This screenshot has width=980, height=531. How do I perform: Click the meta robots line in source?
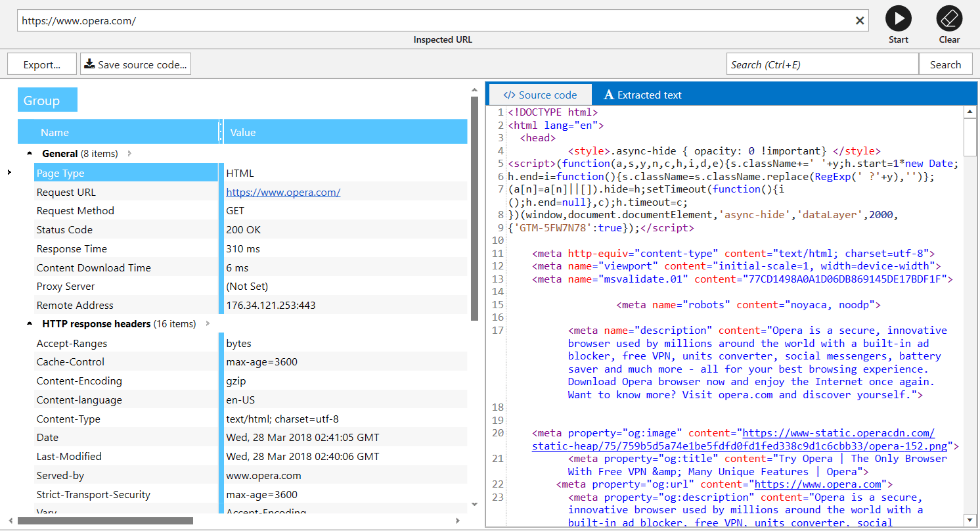tap(748, 305)
